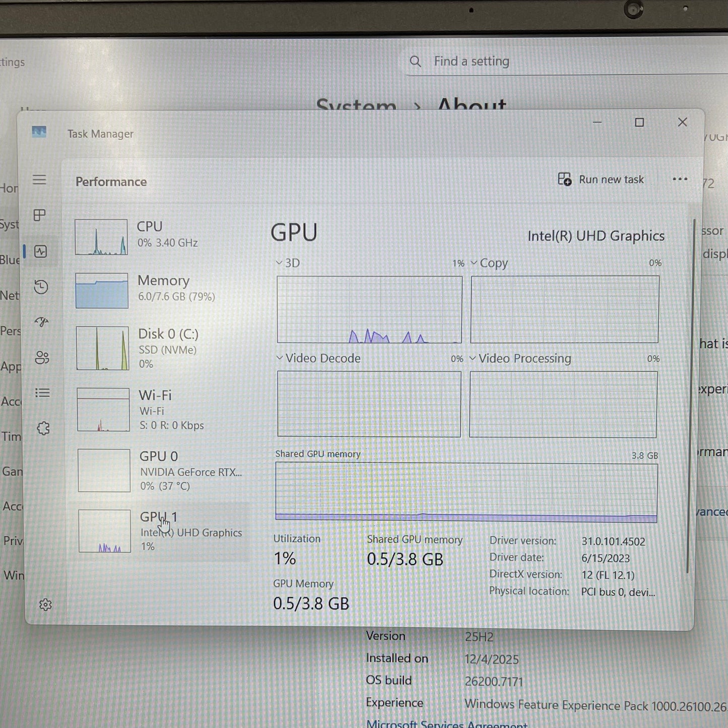Image resolution: width=728 pixels, height=728 pixels.
Task: Collapse the 3D engine graph chevron
Action: click(x=279, y=262)
